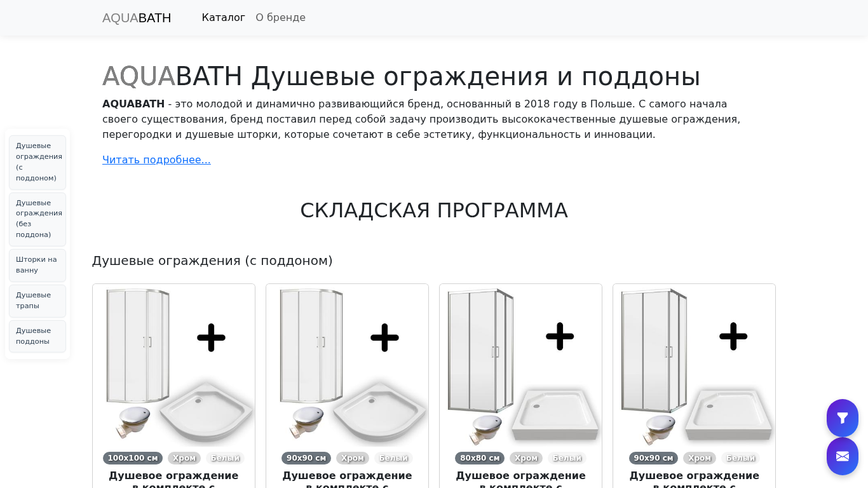Open the first 90x90 см rounded enclosure image
868x488 pixels.
[347, 365]
